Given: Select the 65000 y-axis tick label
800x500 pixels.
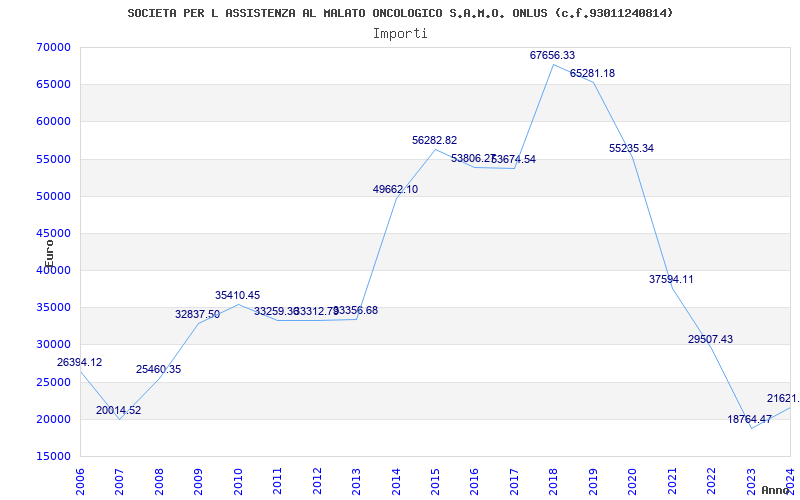Looking at the screenshot, I should pos(54,84).
